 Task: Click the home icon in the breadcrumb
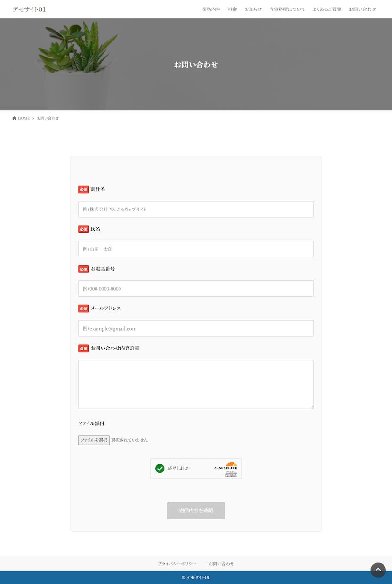coord(14,118)
